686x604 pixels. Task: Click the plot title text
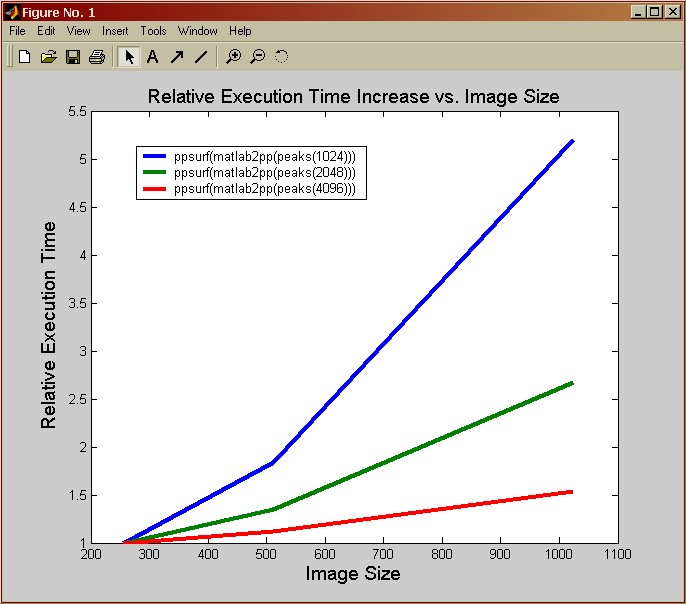(x=353, y=97)
